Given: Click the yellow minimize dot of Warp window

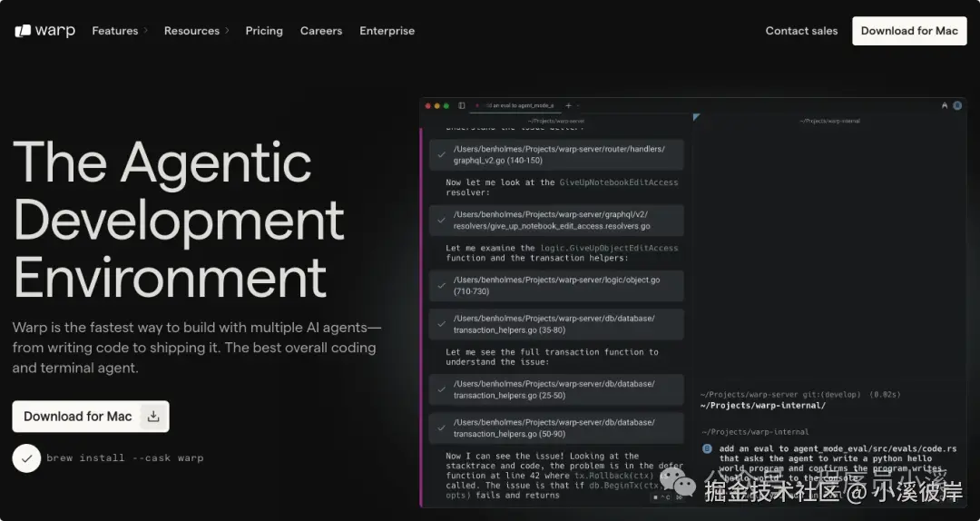Looking at the screenshot, I should [436, 105].
